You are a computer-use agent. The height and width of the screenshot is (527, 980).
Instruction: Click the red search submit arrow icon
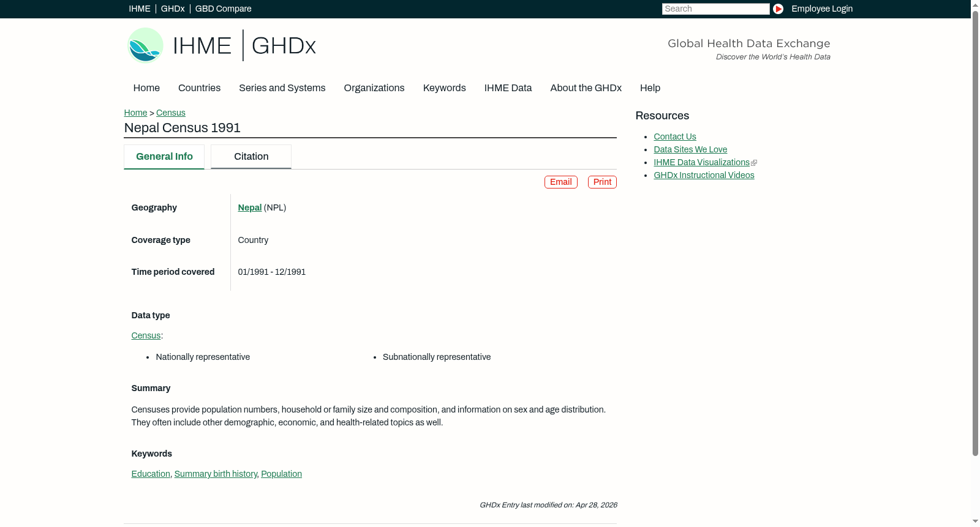coord(778,9)
